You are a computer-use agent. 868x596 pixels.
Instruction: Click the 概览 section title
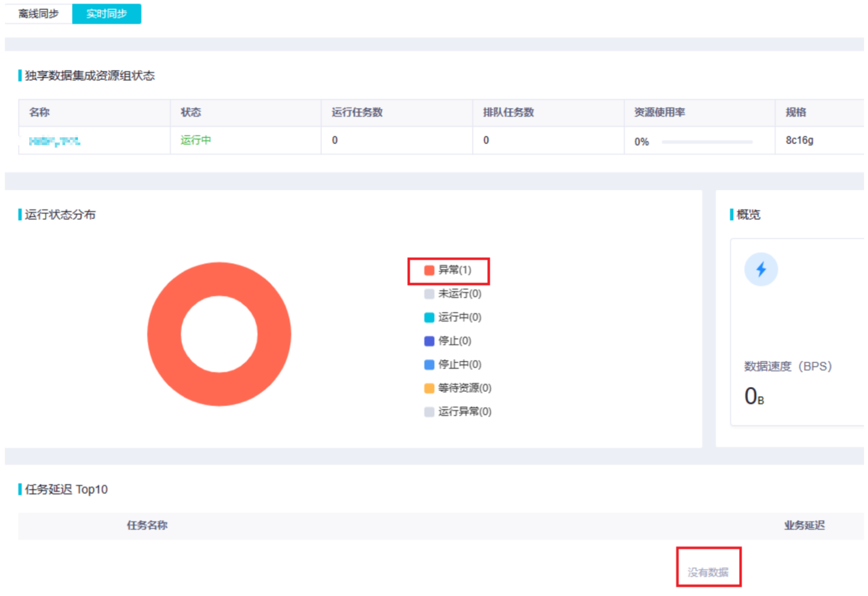click(749, 215)
